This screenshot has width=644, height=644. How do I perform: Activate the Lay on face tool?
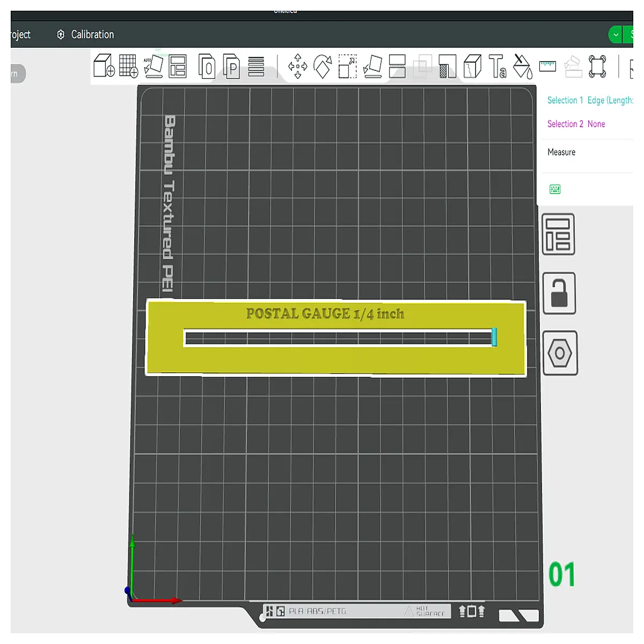(x=372, y=67)
